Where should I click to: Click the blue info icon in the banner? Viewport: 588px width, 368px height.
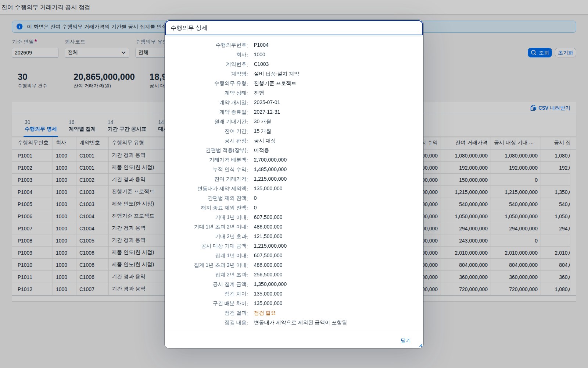point(19,26)
